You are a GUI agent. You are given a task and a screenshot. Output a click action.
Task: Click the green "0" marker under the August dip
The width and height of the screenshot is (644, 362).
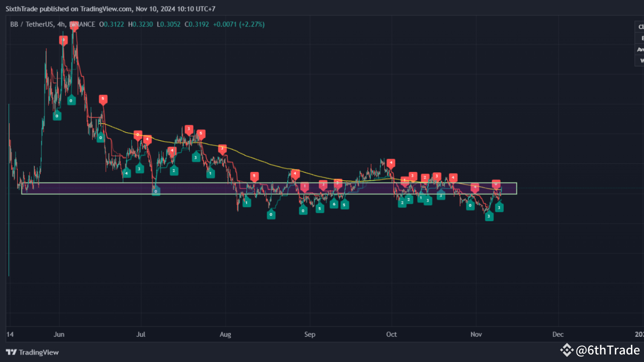coord(271,214)
